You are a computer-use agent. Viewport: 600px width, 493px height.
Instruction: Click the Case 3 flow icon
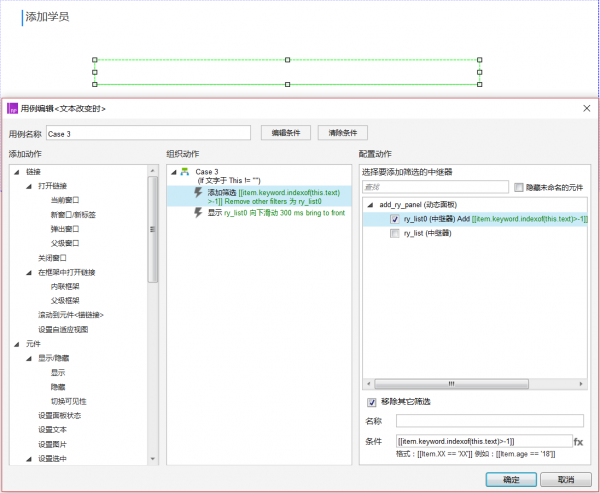[185, 172]
